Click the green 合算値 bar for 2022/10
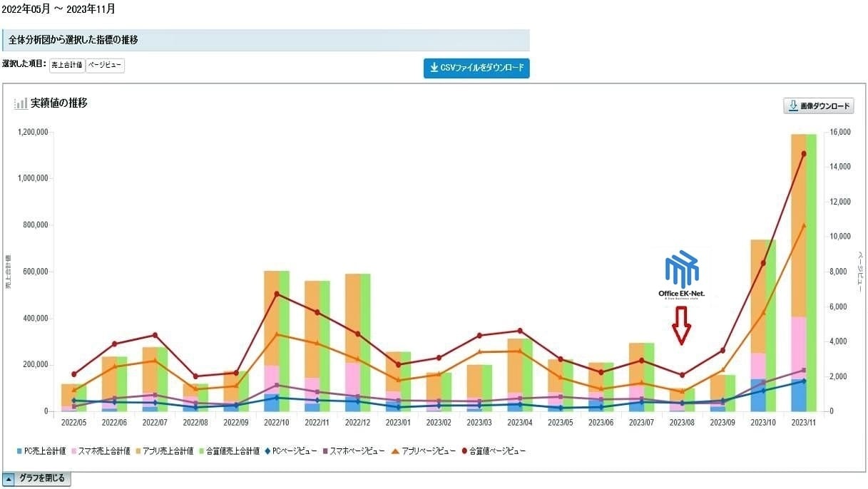Screen dimensions: 868x489 (x=284, y=341)
